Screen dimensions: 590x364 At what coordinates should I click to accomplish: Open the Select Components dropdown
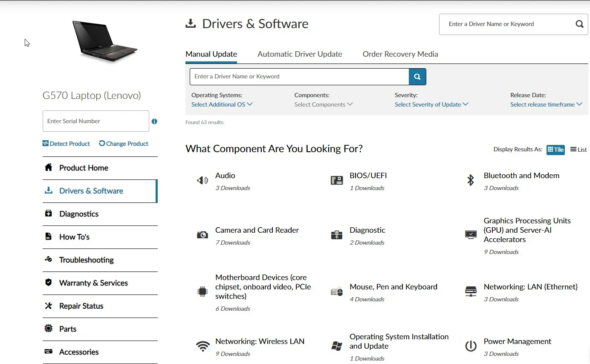[x=324, y=104]
